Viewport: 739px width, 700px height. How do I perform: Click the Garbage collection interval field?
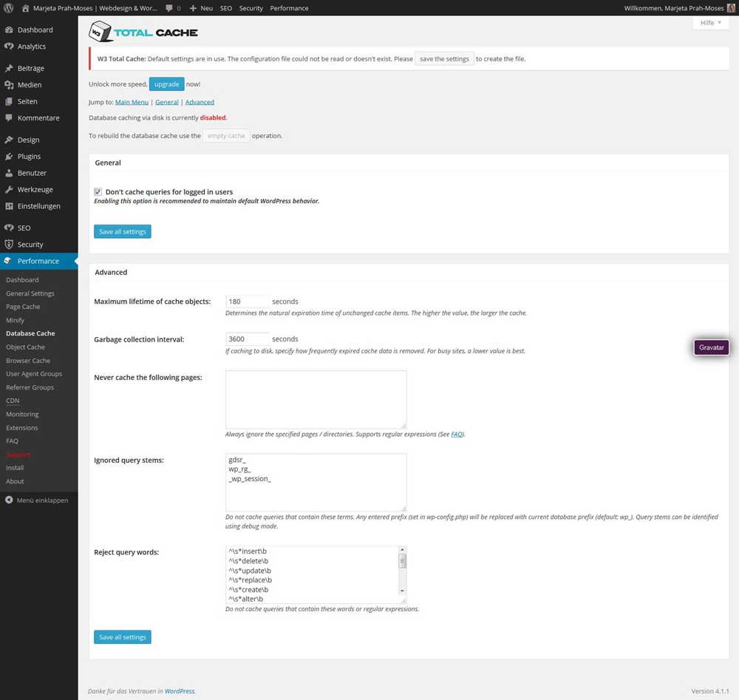248,339
